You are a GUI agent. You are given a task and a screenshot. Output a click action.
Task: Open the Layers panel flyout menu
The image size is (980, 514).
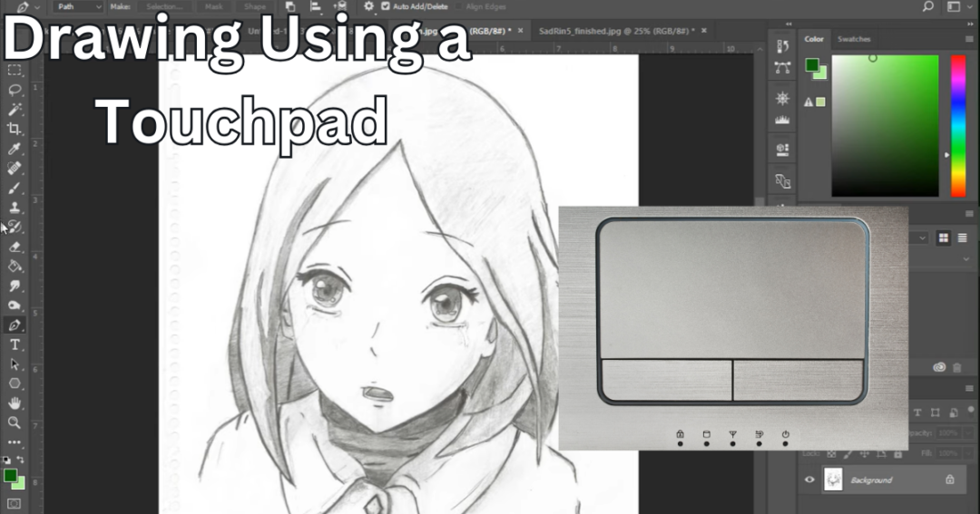click(969, 389)
